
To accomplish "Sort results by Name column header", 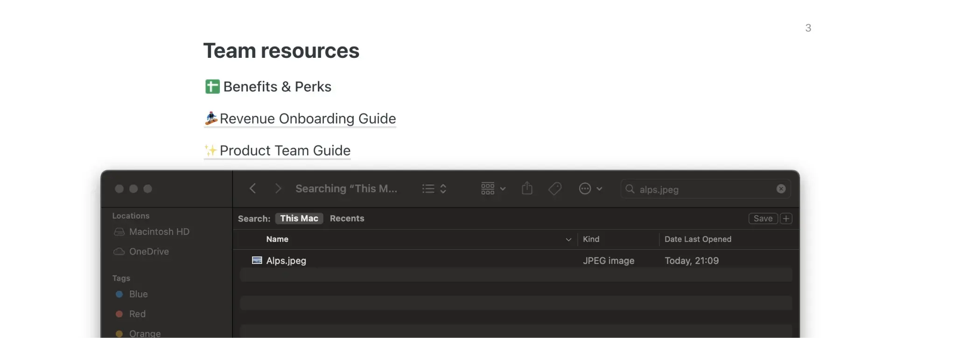I will pos(277,239).
